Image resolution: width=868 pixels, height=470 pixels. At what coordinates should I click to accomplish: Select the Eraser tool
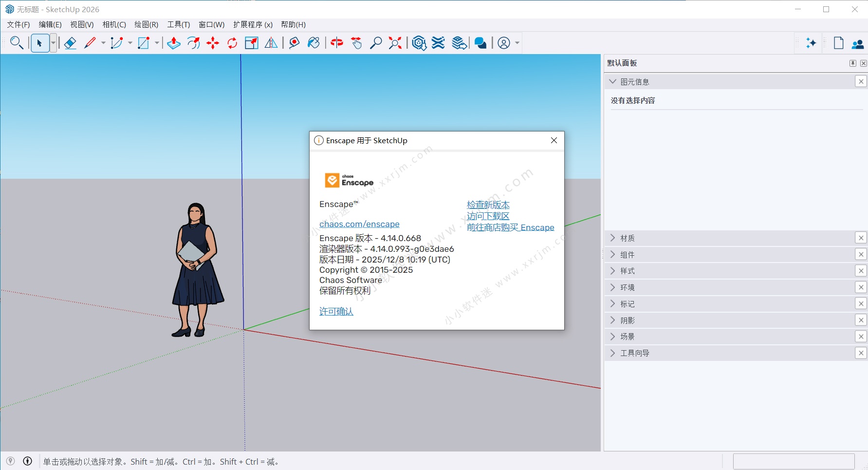pos(70,43)
